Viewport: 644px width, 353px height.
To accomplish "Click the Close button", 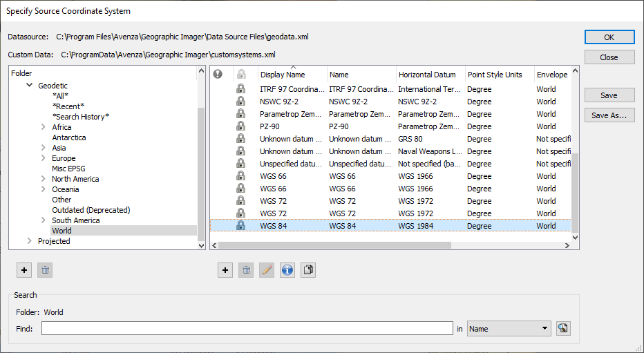I will (609, 57).
